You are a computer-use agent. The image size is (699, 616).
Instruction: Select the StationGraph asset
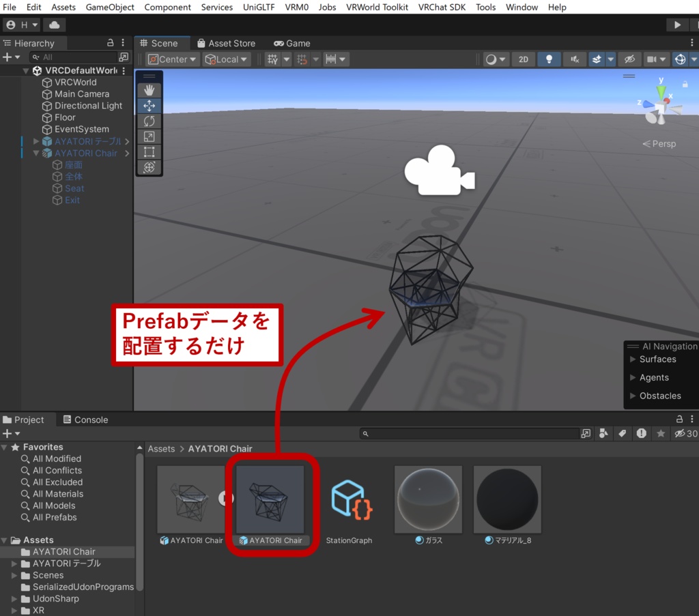coord(349,506)
